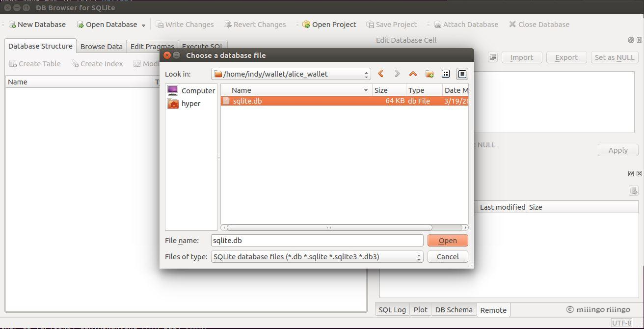This screenshot has width=644, height=329.
Task: Click the Import button in Edit Cell panel
Action: (x=522, y=57)
